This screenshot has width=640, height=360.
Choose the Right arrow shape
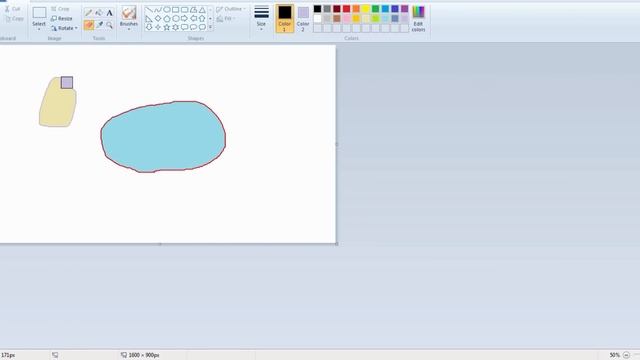coord(184,19)
